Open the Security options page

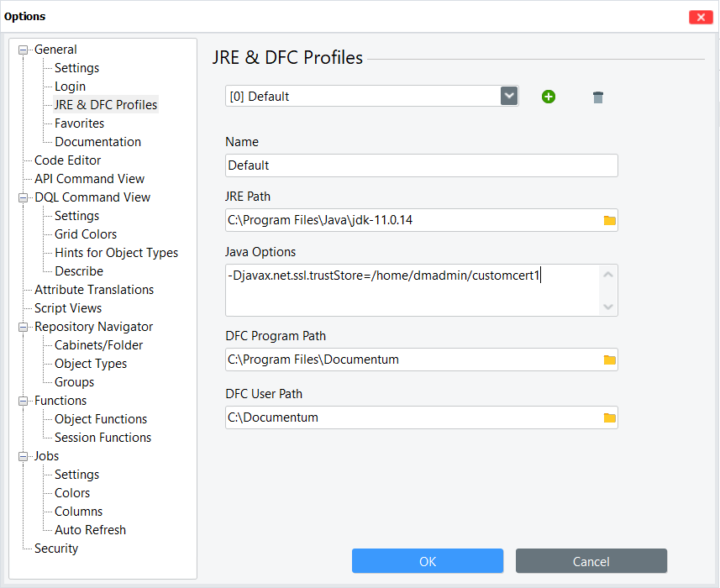click(56, 549)
